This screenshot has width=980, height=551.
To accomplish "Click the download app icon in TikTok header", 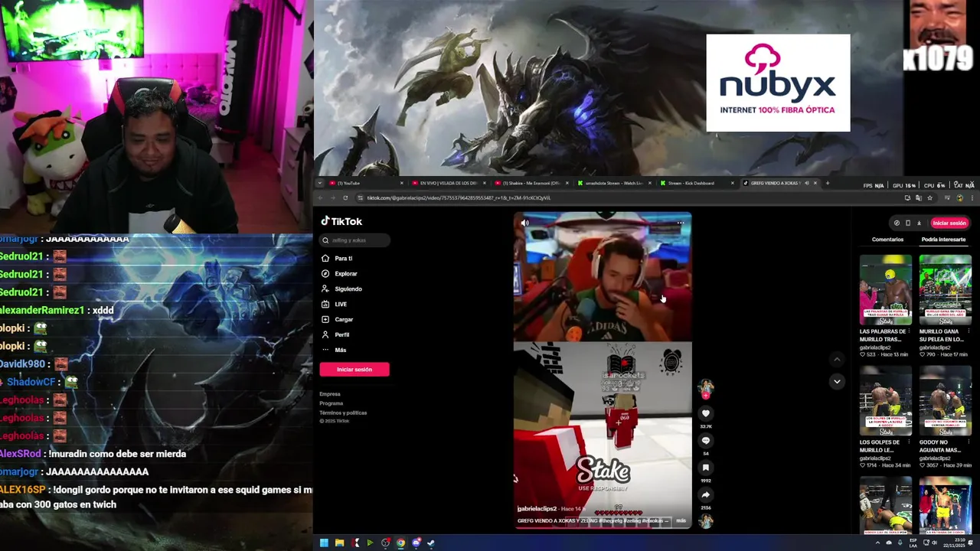I will 919,223.
